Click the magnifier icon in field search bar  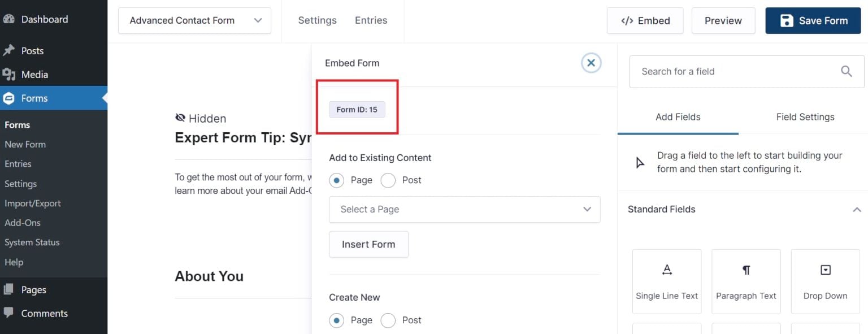tap(846, 71)
